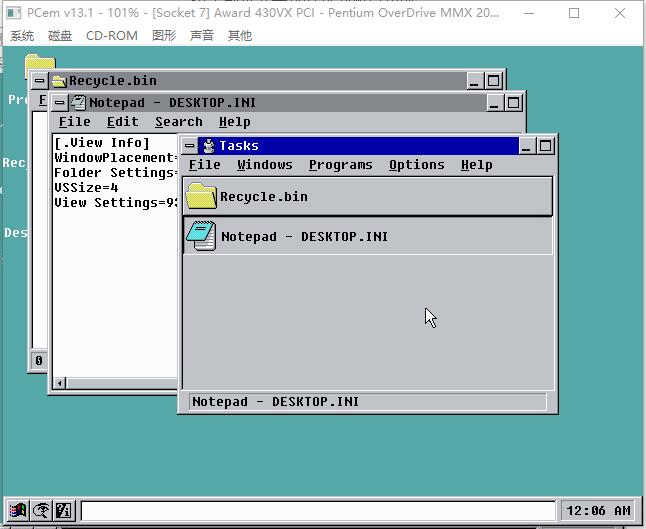Open the Help menu in Tasks

pyautogui.click(x=476, y=165)
